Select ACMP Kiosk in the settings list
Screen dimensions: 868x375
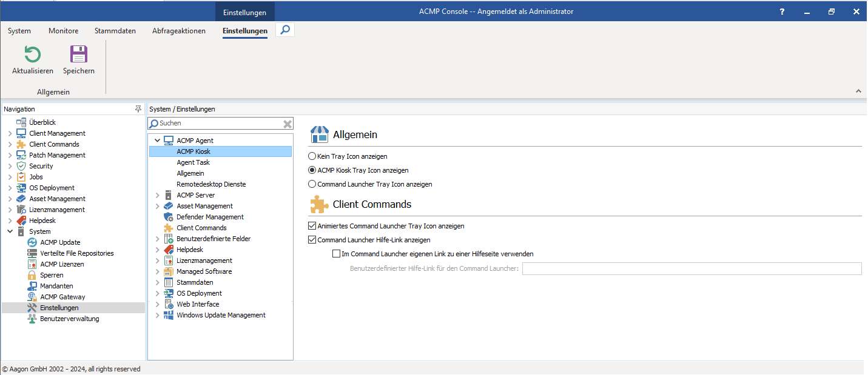[193, 151]
